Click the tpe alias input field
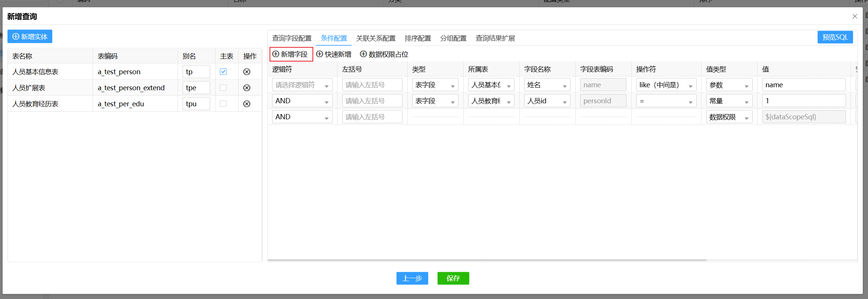This screenshot has height=299, width=868. coord(196,88)
